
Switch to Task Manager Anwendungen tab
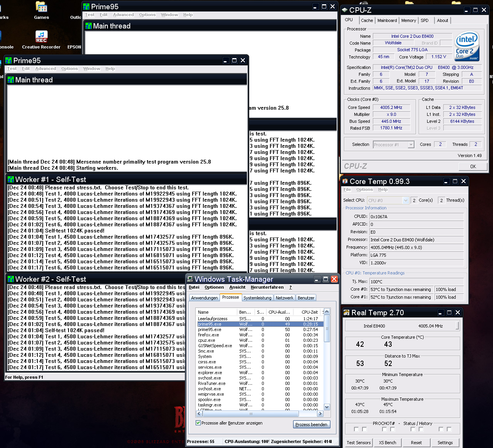(205, 298)
